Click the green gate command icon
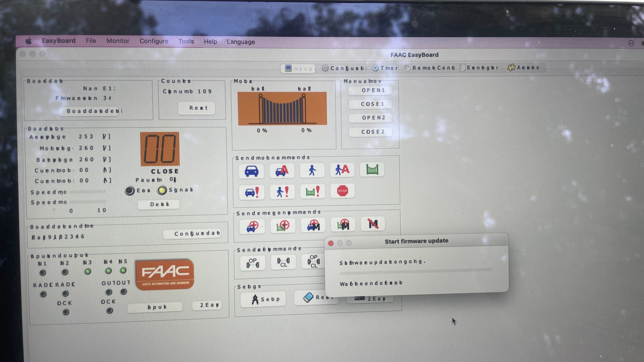644x362 pixels. 372,170
